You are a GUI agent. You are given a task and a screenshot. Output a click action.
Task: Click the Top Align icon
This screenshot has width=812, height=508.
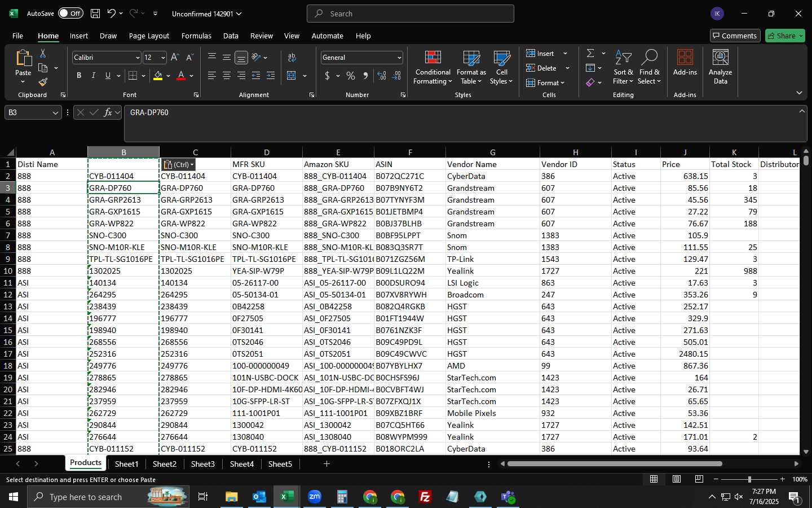212,57
